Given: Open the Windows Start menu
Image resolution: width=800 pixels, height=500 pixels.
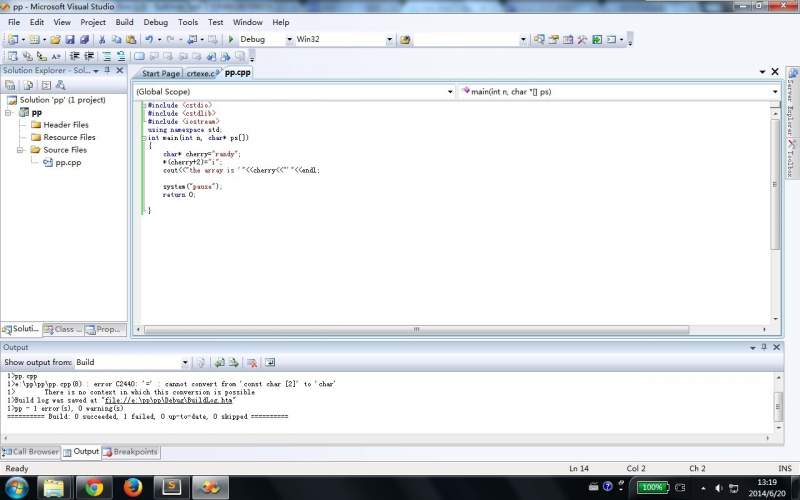Looking at the screenshot, I should pyautogui.click(x=17, y=487).
